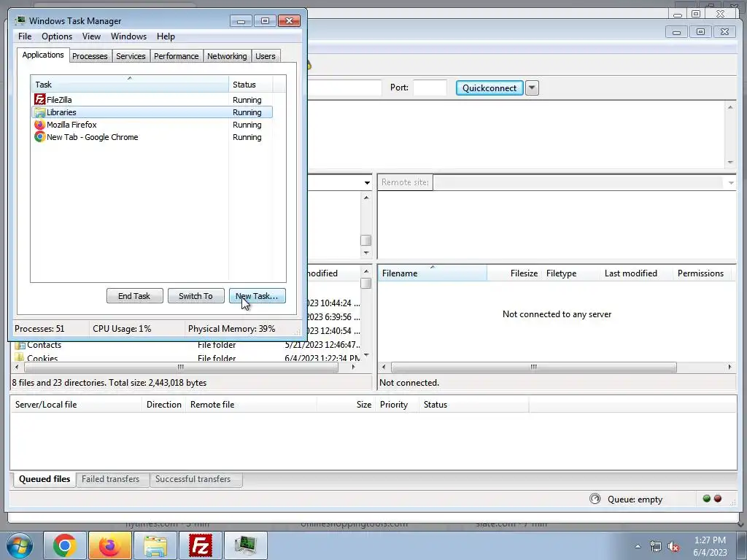Open the Help menu in Task Manager
Viewport: 747px width, 560px height.
[x=166, y=36]
